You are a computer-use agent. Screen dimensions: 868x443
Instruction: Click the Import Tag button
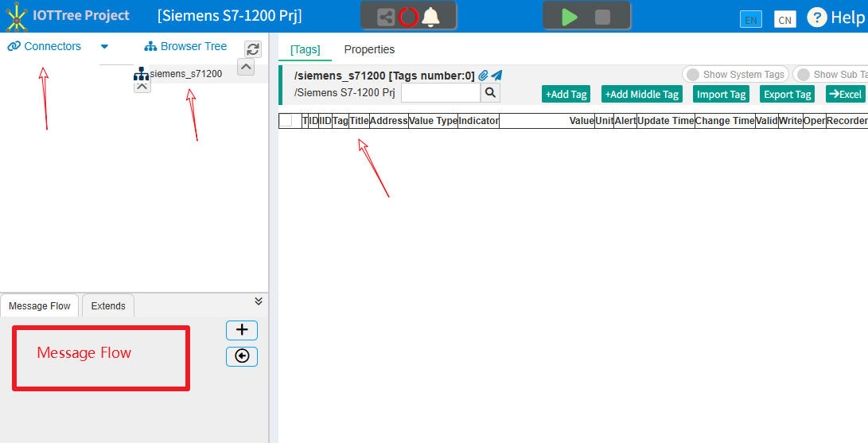(721, 94)
